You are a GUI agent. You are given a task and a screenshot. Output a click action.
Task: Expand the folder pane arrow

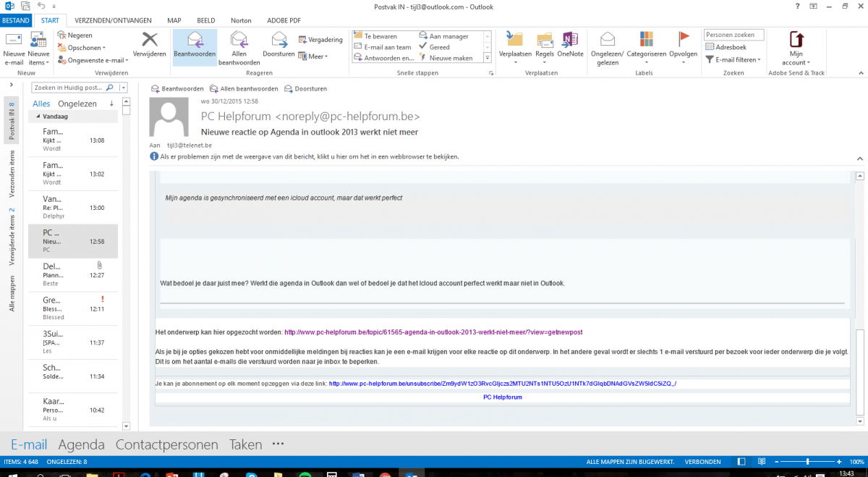[x=11, y=86]
